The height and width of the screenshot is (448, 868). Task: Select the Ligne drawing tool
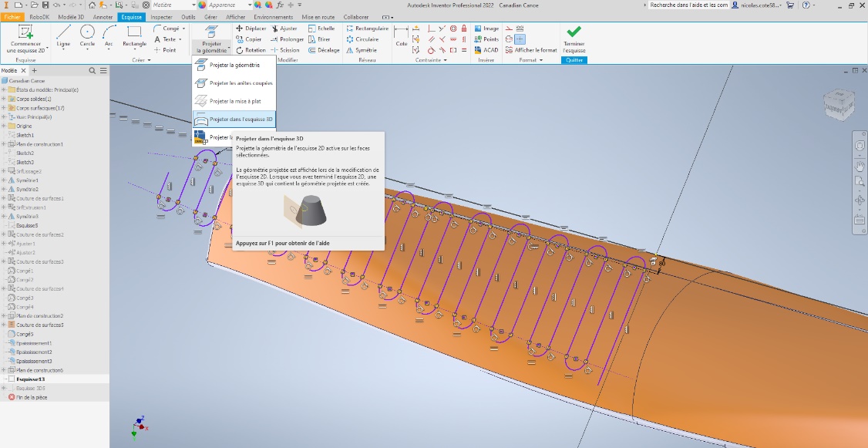click(x=63, y=38)
